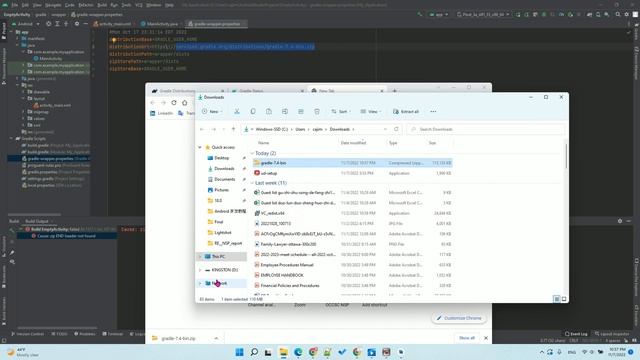Switch Explorer to details view
Screen dimensions: 640x360
pos(556,299)
